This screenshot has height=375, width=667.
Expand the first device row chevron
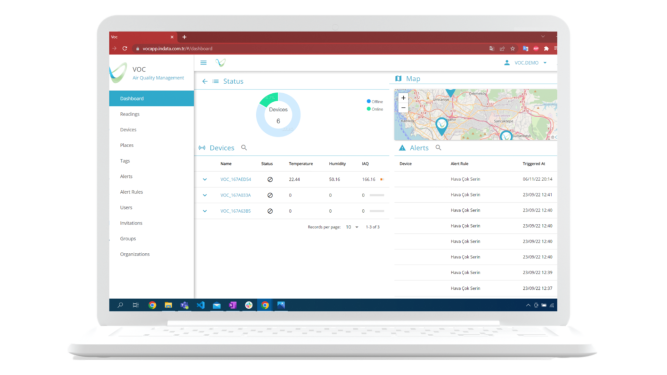[x=205, y=179]
